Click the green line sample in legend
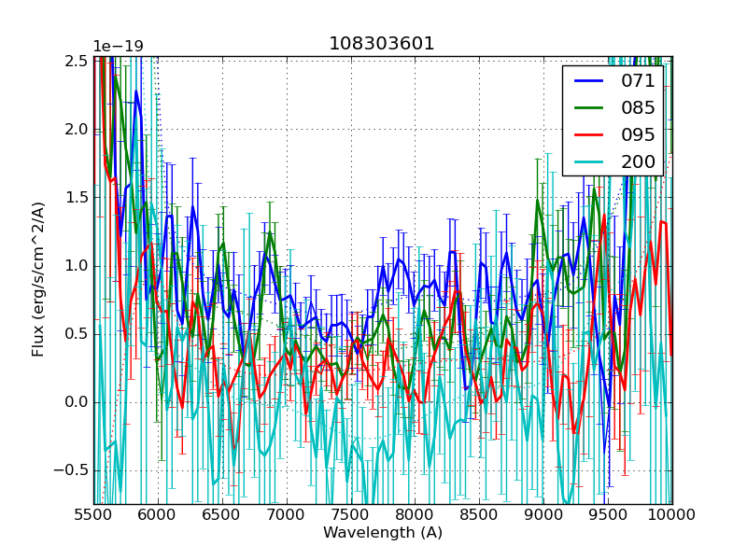The width and height of the screenshot is (747, 560). [588, 107]
